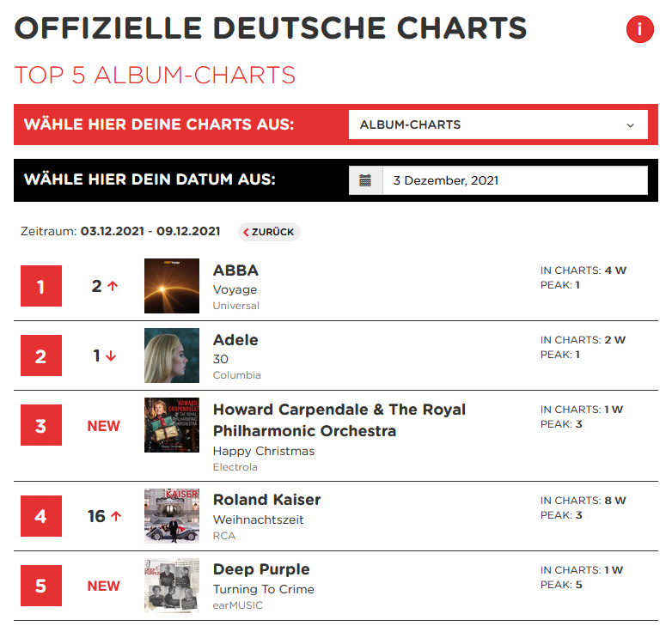Select the Adele artist name
This screenshot has width=672, height=632.
coord(235,340)
